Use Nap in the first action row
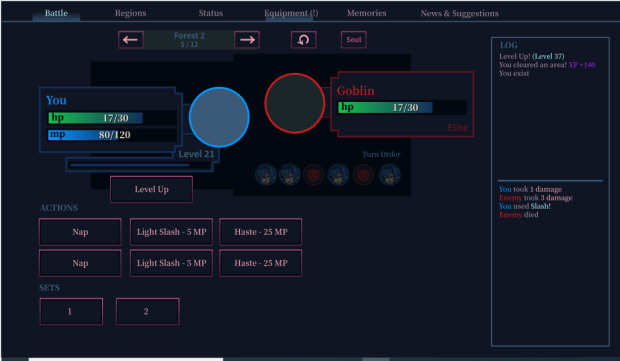The image size is (620, 361). (80, 232)
